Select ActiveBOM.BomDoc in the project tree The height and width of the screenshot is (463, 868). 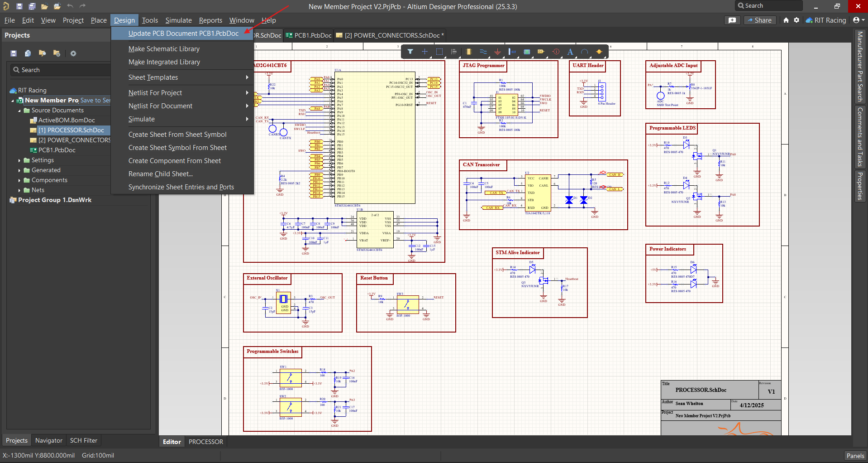point(62,121)
